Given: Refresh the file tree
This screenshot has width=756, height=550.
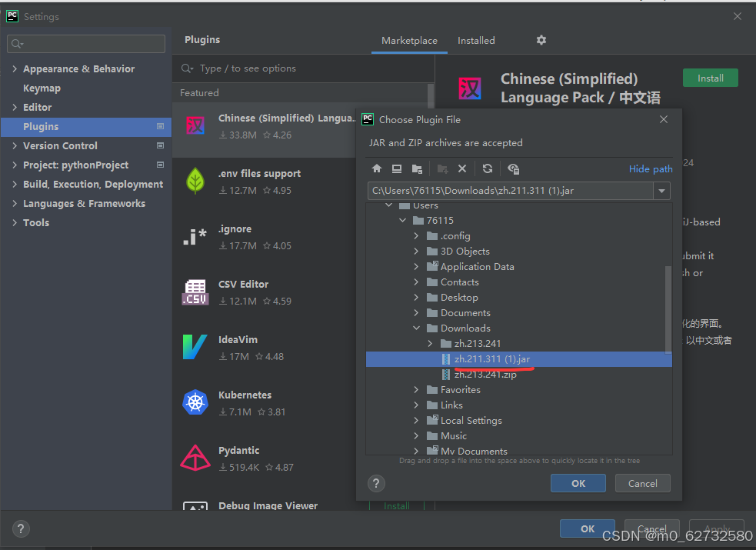Looking at the screenshot, I should [488, 168].
